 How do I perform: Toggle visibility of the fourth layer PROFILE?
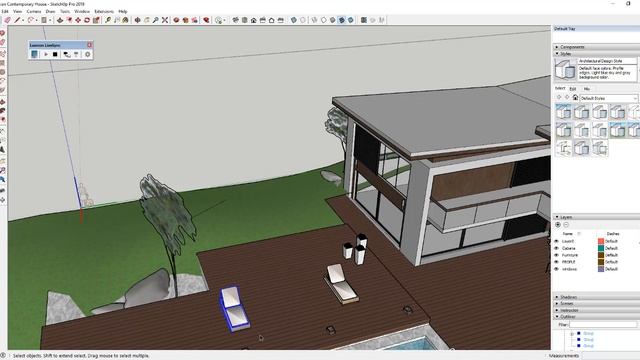click(x=556, y=262)
